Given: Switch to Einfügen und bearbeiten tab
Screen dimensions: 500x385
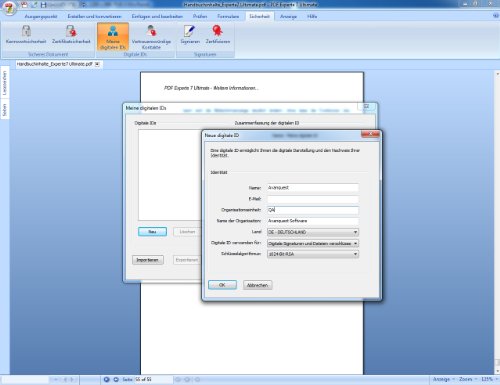Looking at the screenshot, I should pyautogui.click(x=157, y=16).
